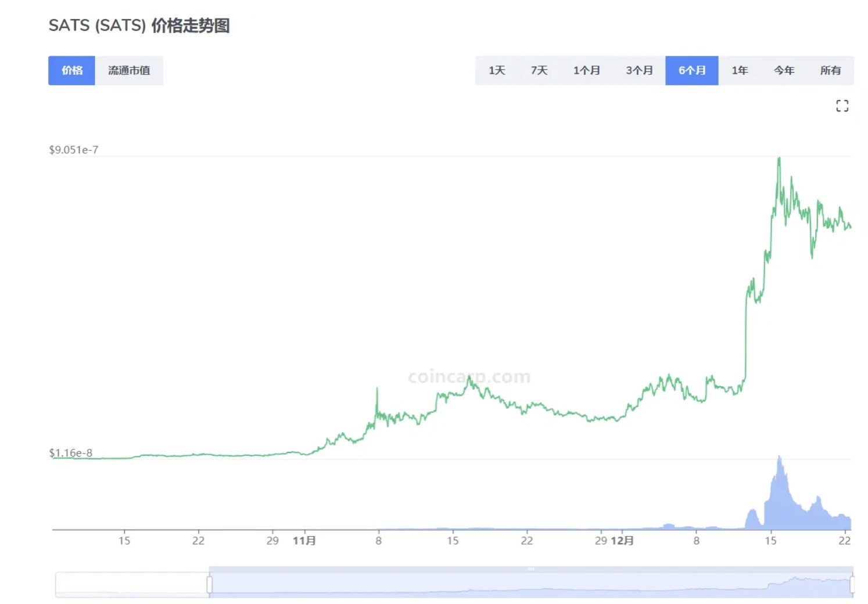The height and width of the screenshot is (604, 868).
Task: Open the fullscreen chart icon
Action: coord(842,106)
